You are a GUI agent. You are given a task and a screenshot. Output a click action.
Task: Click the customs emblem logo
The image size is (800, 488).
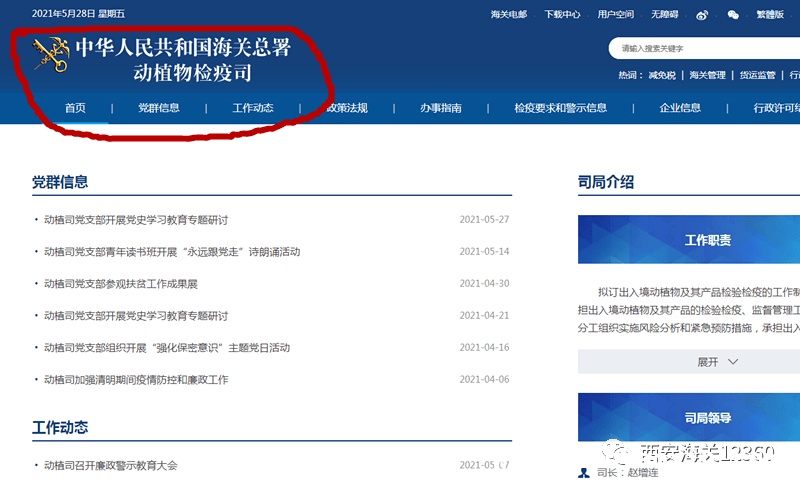coord(51,54)
